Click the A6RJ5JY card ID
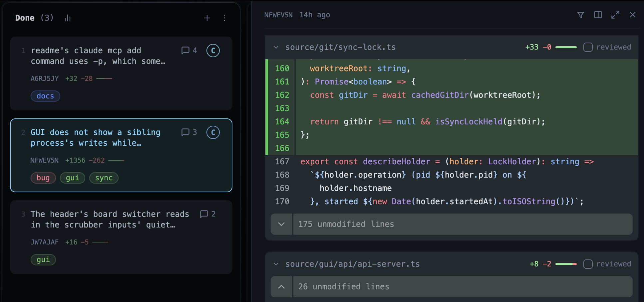 click(x=45, y=78)
